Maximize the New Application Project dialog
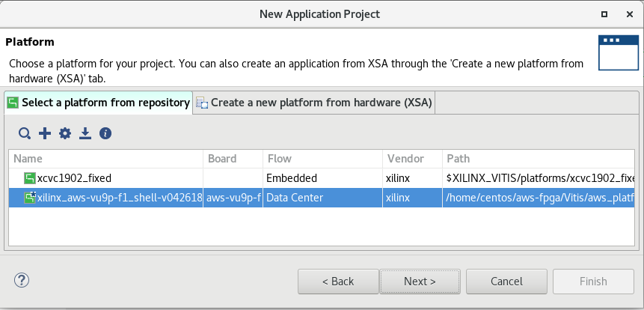Viewport: 644px width, 310px height. pos(604,14)
